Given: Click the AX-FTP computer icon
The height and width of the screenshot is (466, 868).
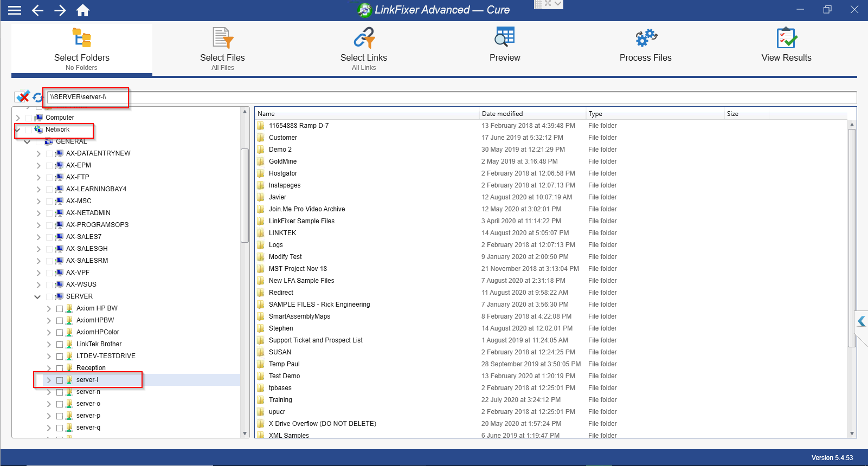Looking at the screenshot, I should click(59, 177).
